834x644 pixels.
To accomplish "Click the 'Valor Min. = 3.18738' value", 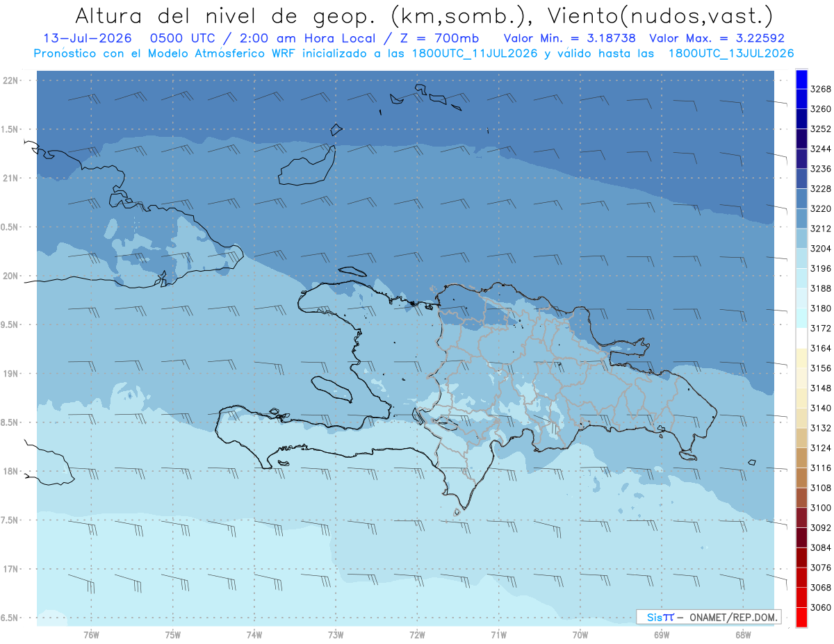I will pos(569,38).
